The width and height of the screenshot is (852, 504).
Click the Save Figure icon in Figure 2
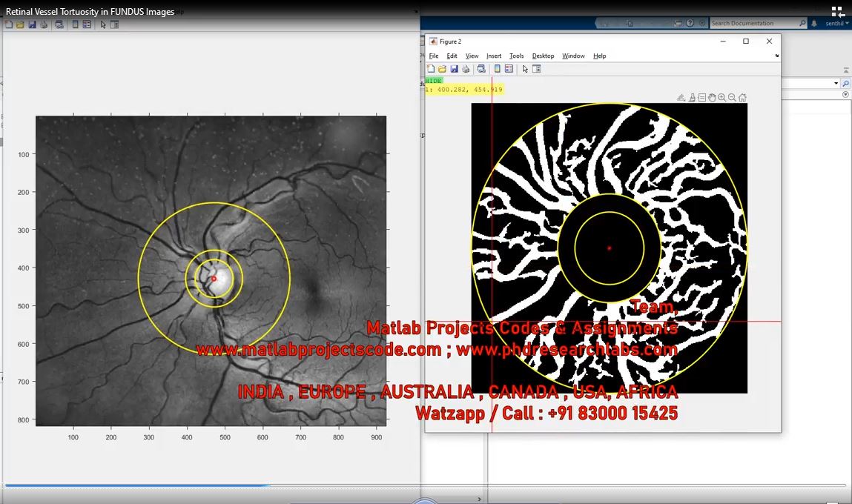pyautogui.click(x=454, y=69)
